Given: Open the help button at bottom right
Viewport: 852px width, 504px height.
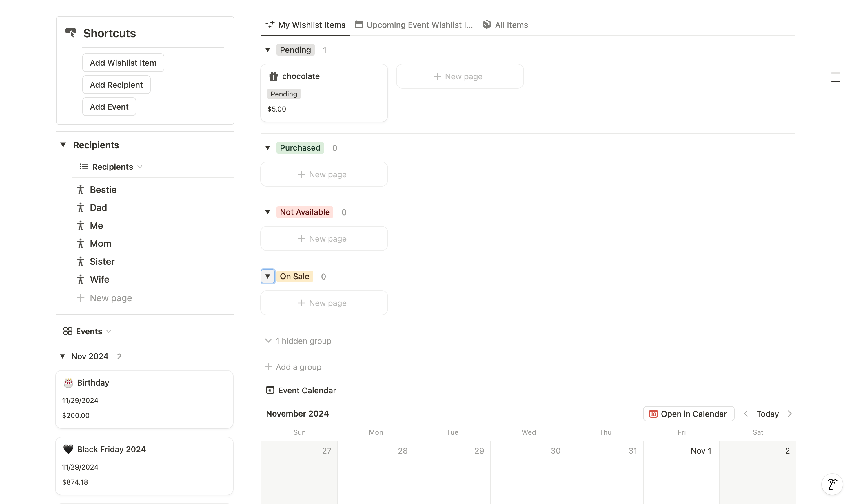Looking at the screenshot, I should [832, 484].
